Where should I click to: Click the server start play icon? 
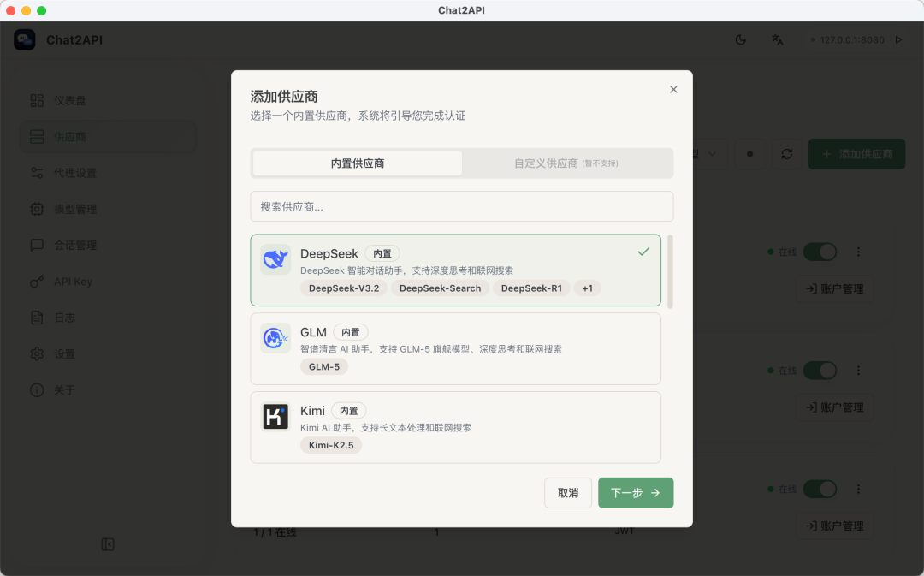898,39
